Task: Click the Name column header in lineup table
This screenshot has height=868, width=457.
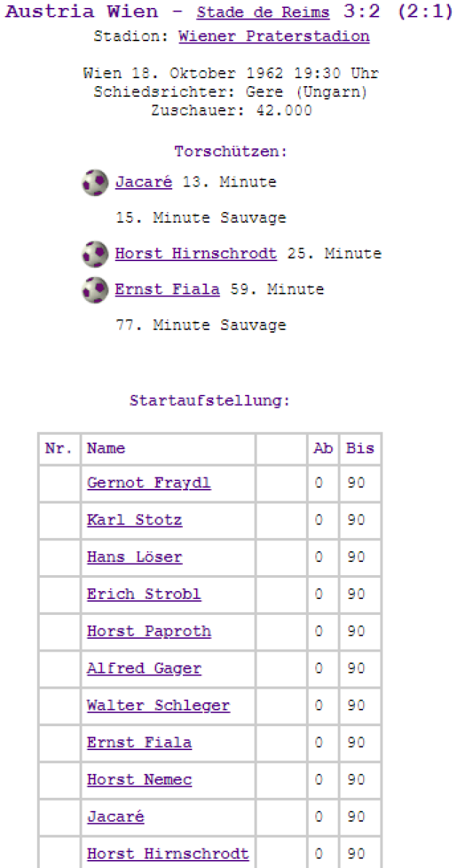Action: [x=106, y=448]
